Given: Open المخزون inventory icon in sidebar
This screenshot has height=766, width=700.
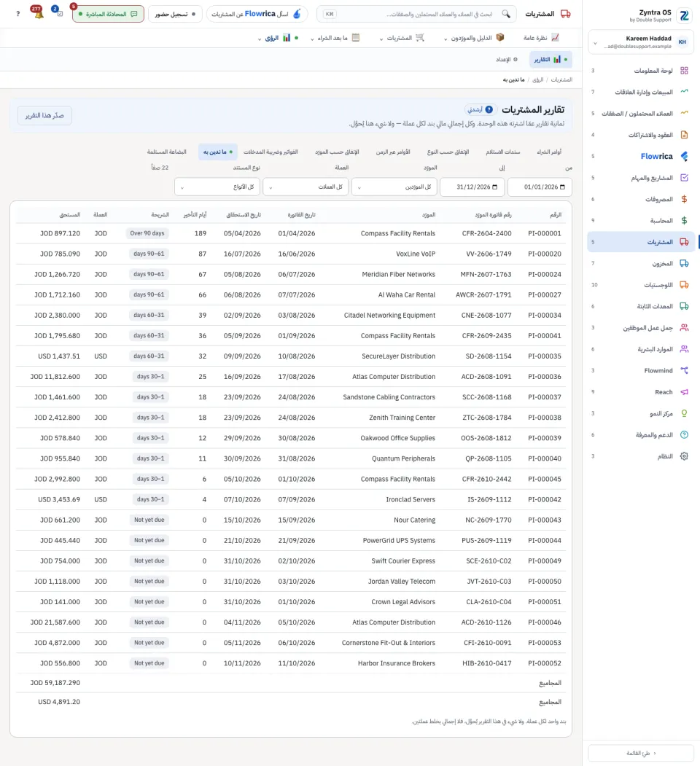Looking at the screenshot, I should coord(684,264).
